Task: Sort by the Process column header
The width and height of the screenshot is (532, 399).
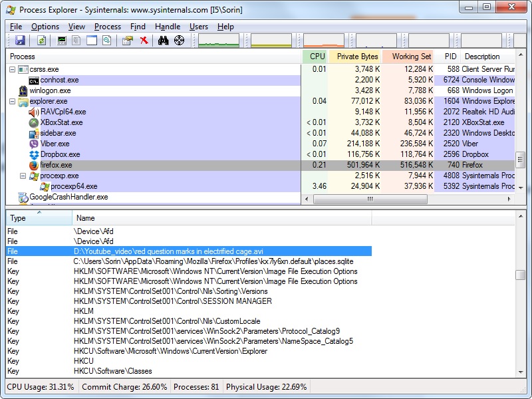Action: pos(154,57)
